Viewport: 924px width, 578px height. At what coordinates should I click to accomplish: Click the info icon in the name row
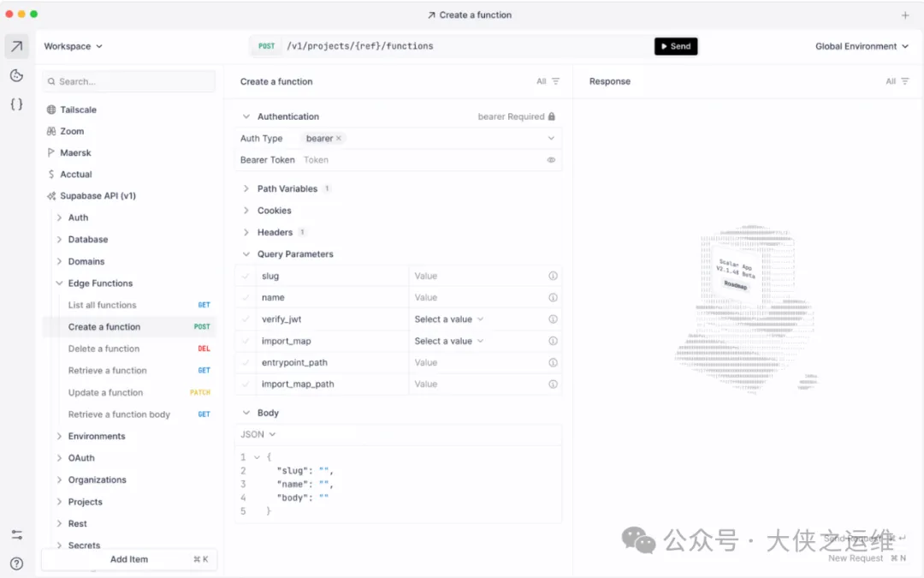tap(553, 298)
